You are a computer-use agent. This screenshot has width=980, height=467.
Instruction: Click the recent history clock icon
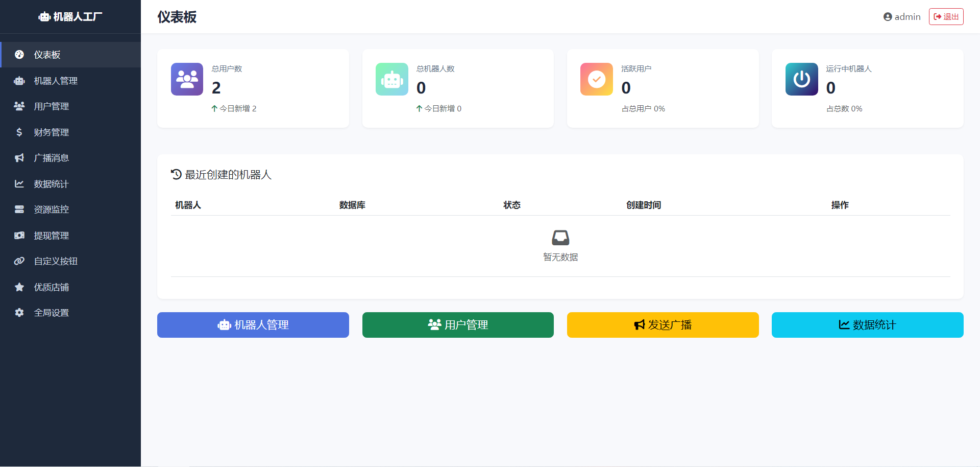pos(176,175)
